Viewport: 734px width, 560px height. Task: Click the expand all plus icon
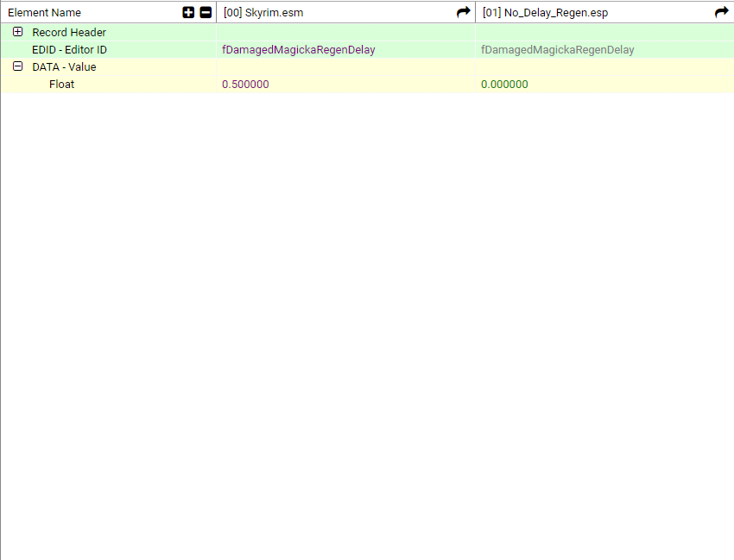point(189,12)
